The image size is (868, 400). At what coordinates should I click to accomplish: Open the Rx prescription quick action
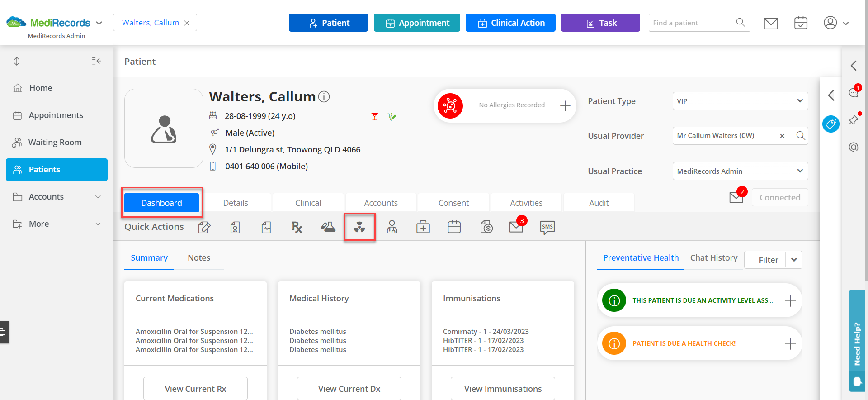297,227
